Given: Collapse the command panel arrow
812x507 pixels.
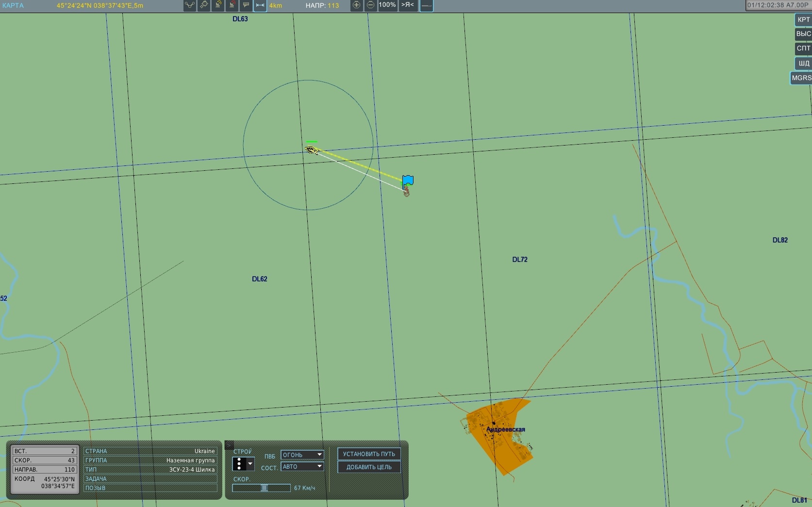Looking at the screenshot, I should point(230,445).
